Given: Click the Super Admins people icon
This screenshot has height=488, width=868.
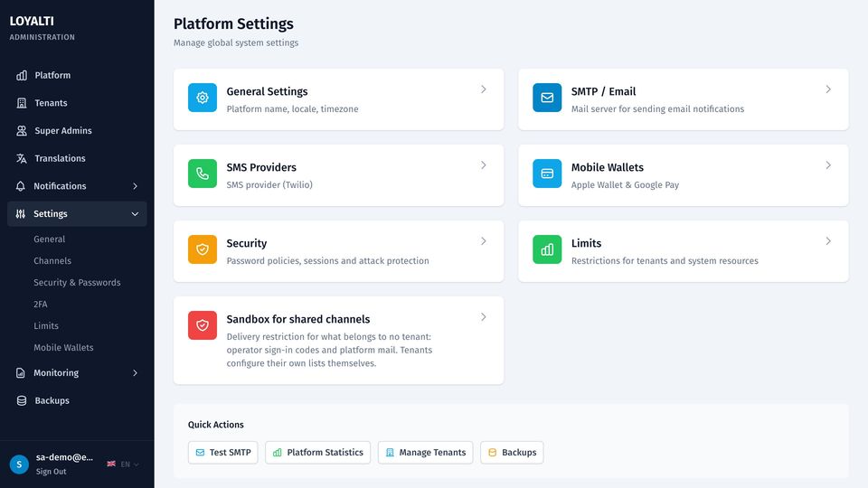Looking at the screenshot, I should [22, 130].
